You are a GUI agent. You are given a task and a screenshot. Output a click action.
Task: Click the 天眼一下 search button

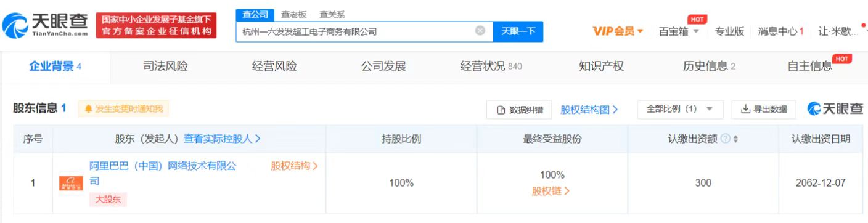(518, 31)
